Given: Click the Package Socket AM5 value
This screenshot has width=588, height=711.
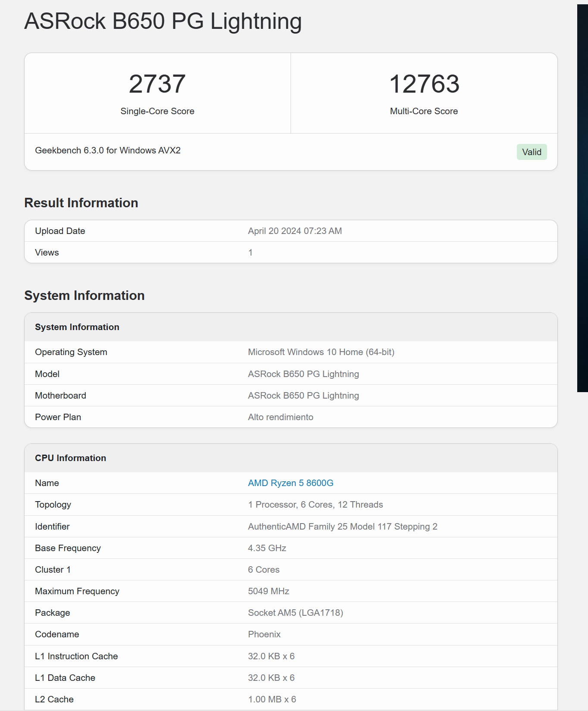Looking at the screenshot, I should 295,613.
